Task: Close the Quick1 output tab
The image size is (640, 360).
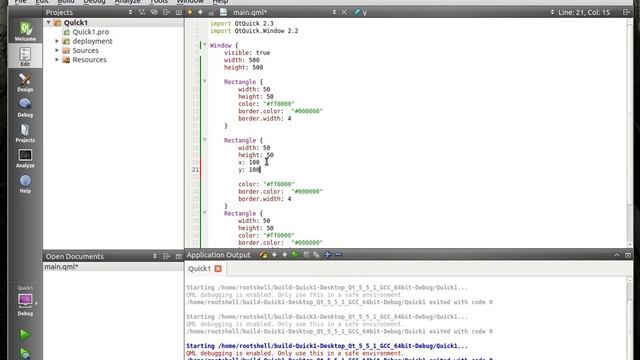Action: 218,269
